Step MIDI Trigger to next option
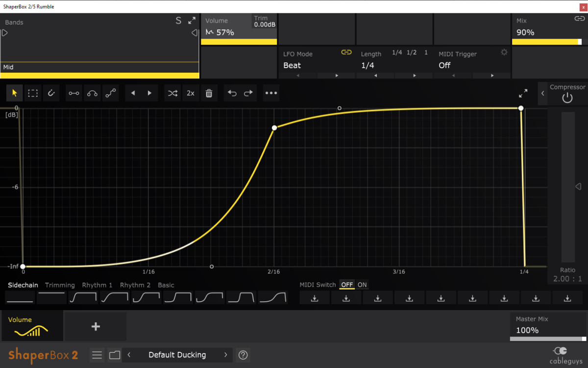 tap(492, 76)
